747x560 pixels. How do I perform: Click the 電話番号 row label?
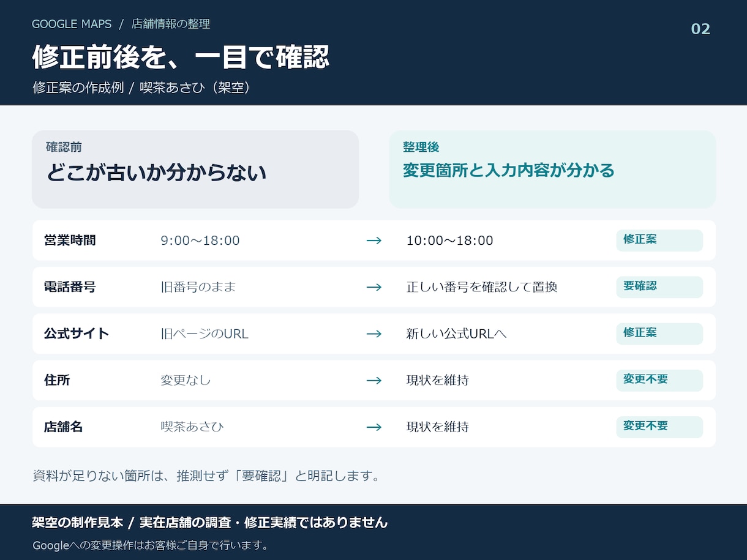click(x=70, y=287)
